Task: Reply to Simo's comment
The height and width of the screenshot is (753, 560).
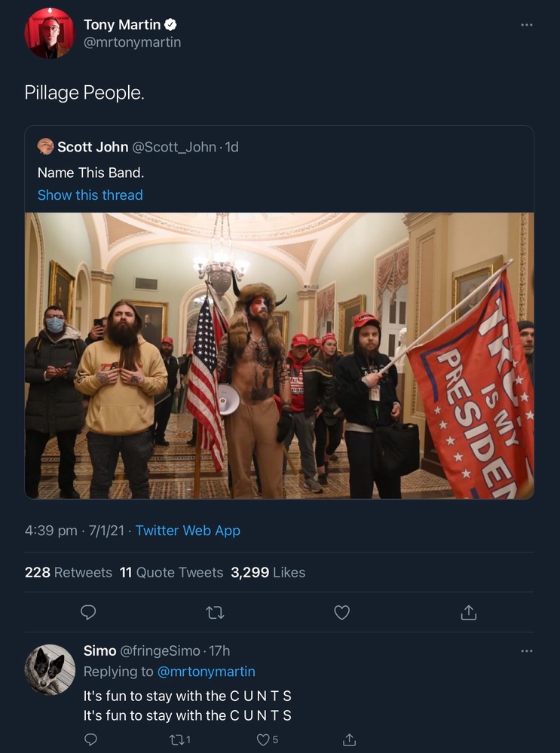Action: click(90, 739)
